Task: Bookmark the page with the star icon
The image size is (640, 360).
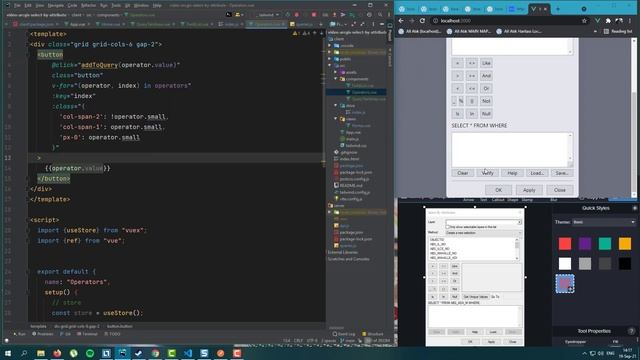Action: pyautogui.click(x=584, y=20)
